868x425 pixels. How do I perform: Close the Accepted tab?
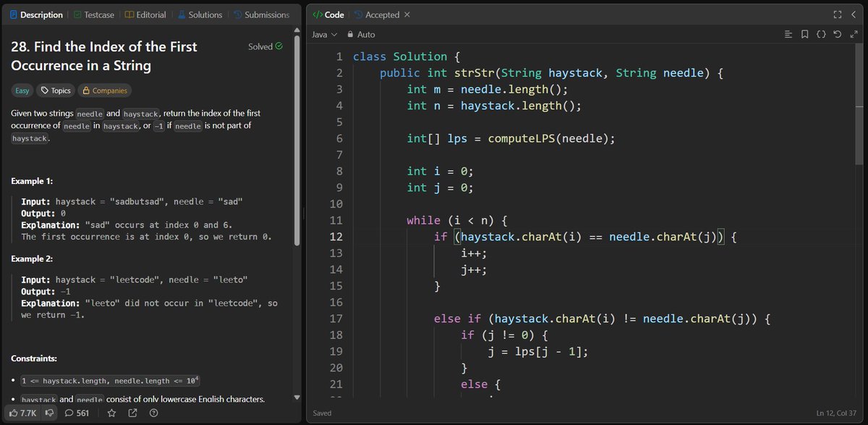pyautogui.click(x=407, y=14)
